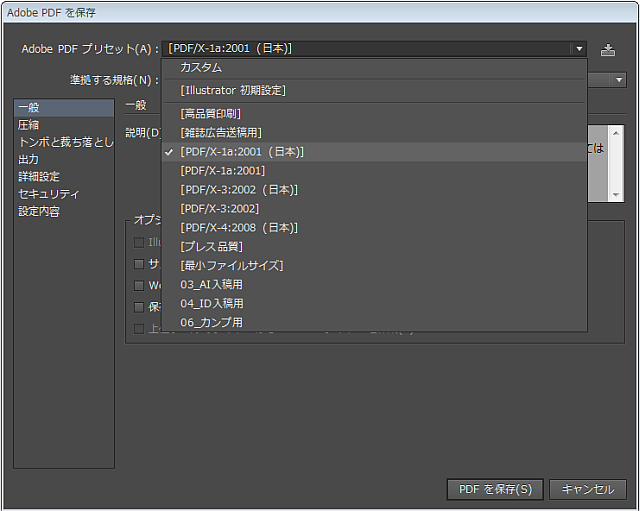
Task: Click the PDF を保存(S) button
Action: [495, 489]
